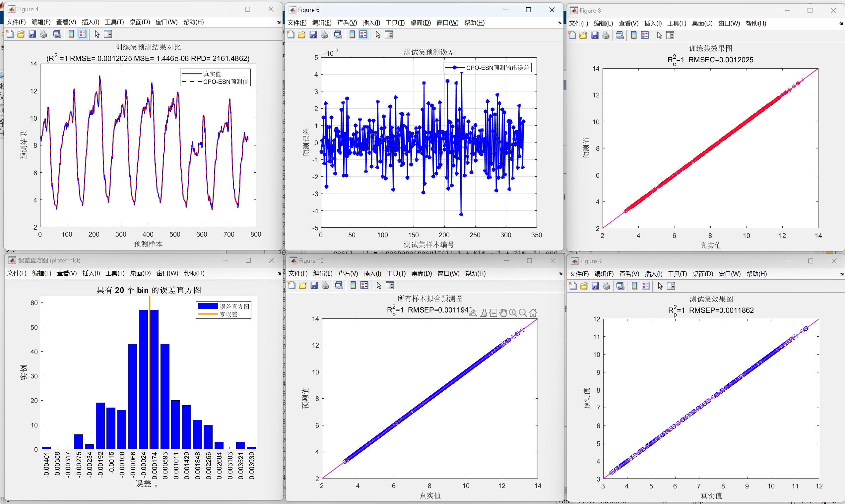Open Property Inspector icon in Figure 9 toolbar

pos(671,286)
